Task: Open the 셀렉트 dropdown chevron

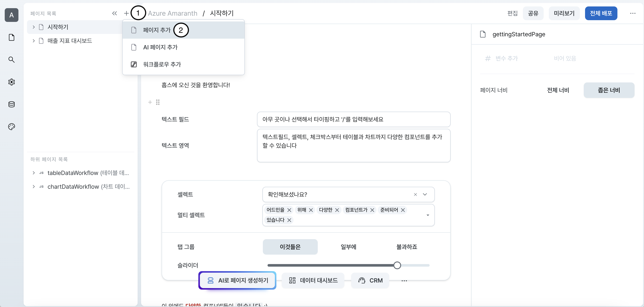Action: click(x=425, y=195)
